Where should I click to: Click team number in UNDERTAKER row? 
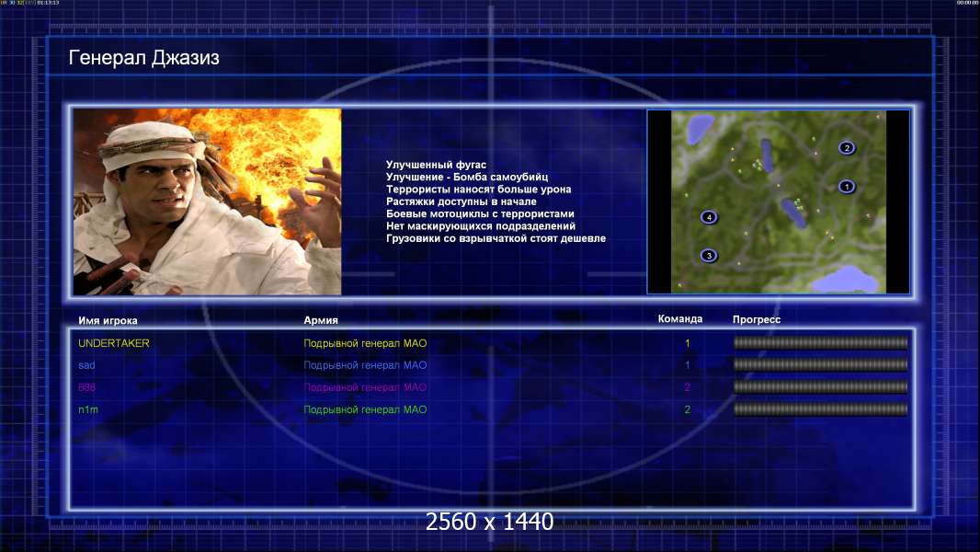(x=688, y=343)
